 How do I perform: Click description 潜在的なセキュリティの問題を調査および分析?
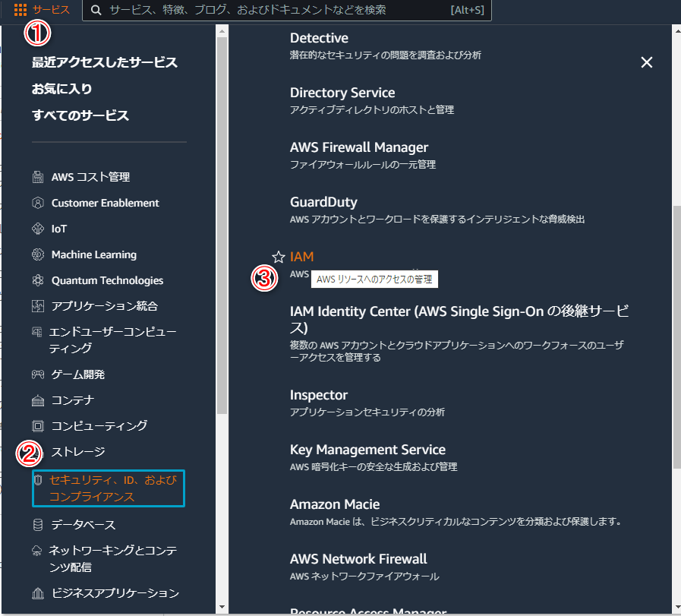pyautogui.click(x=386, y=55)
